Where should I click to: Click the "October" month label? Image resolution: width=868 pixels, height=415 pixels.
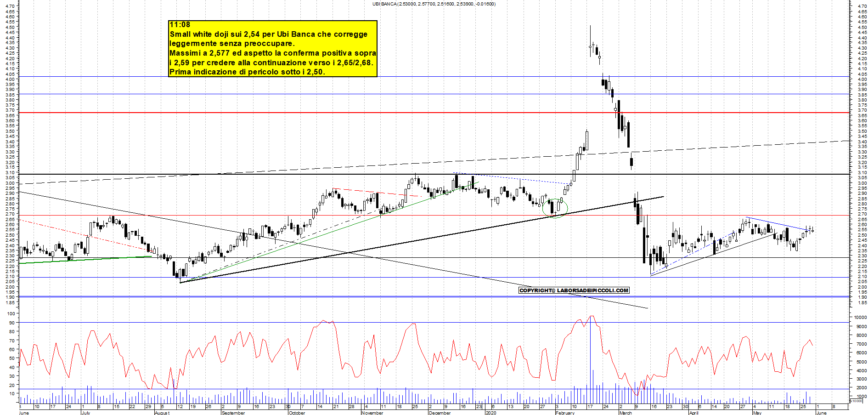pyautogui.click(x=297, y=413)
